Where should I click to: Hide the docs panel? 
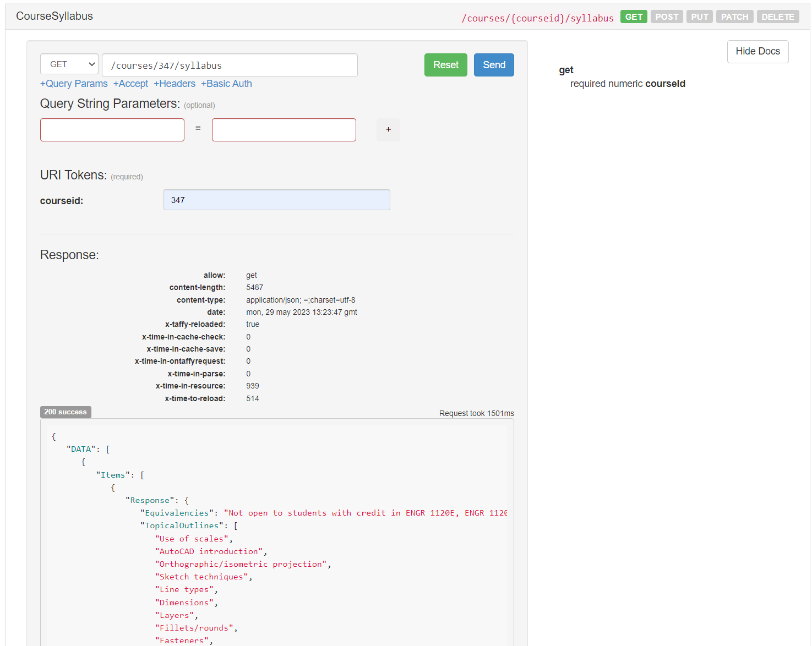click(757, 51)
